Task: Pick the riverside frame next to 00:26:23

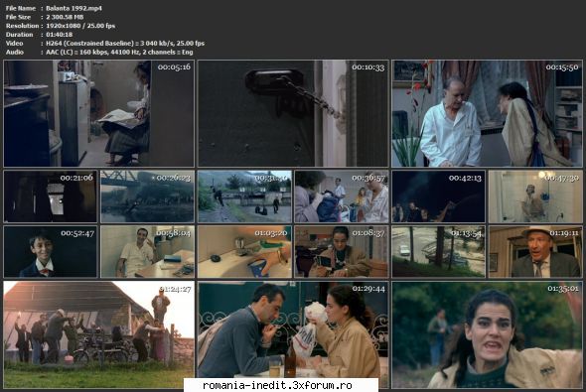Action: coord(244,196)
